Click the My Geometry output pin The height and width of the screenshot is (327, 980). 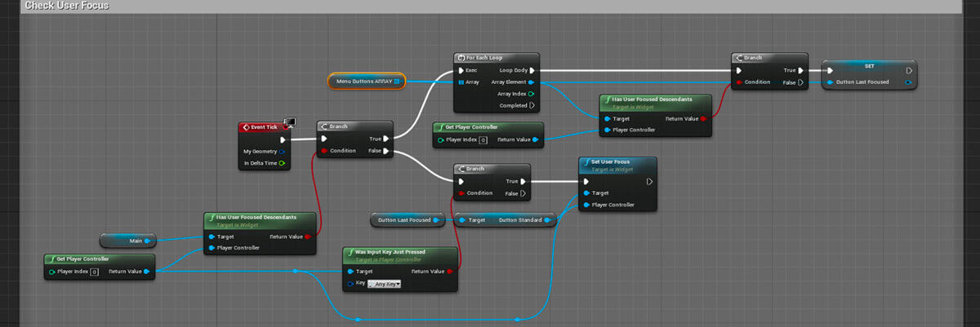282,151
